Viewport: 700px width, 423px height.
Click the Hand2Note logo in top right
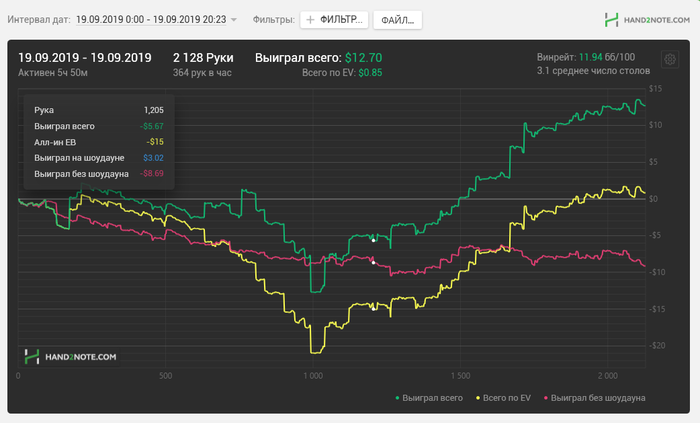pos(647,20)
